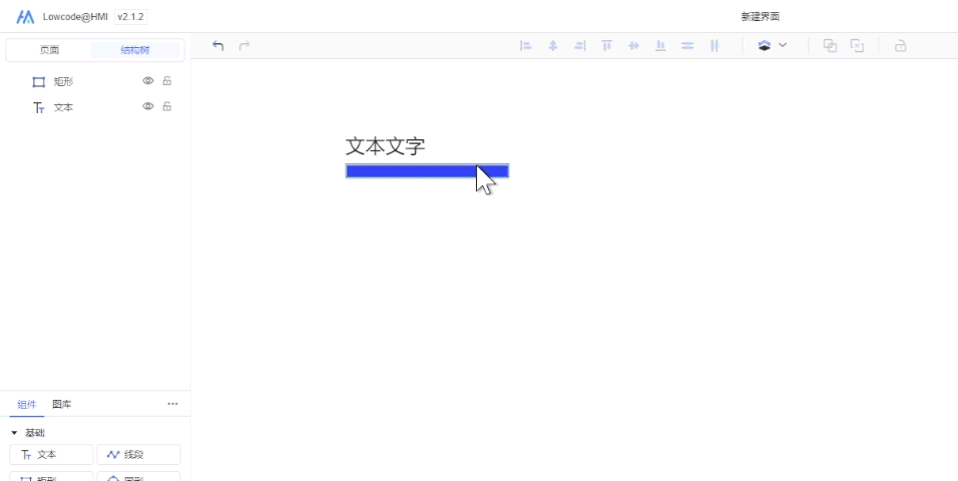Select the blue rectangle on canvas

tap(427, 171)
